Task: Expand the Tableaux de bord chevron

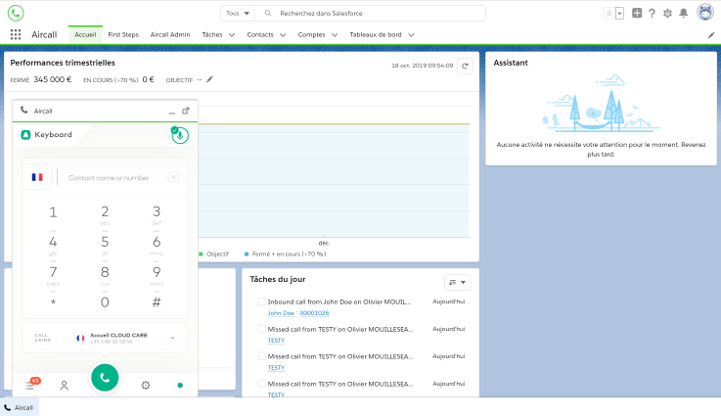Action: click(411, 35)
